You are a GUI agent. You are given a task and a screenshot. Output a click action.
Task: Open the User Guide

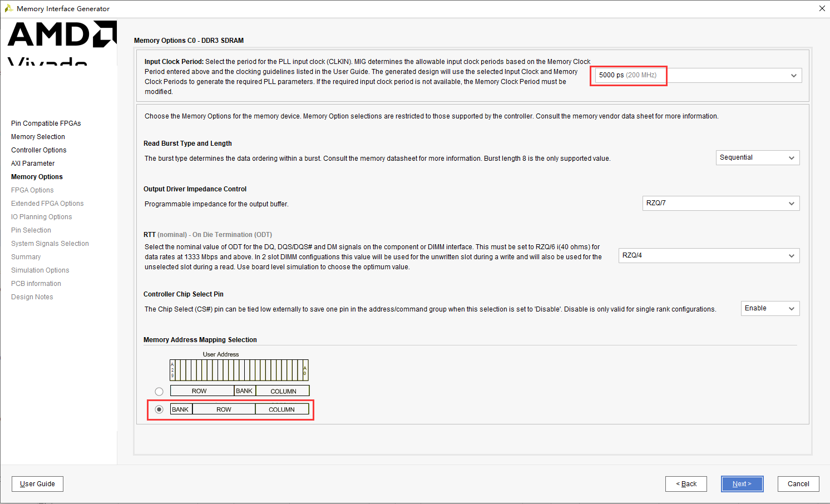pos(37,483)
